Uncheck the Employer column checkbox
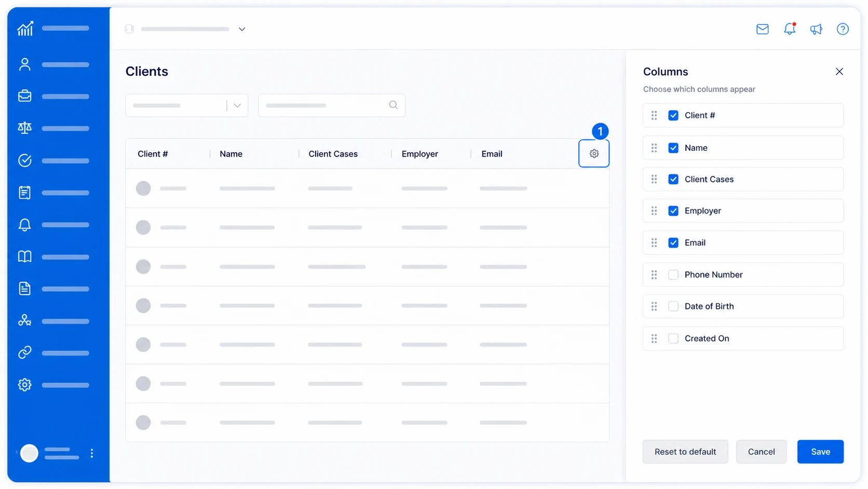868x489 pixels. click(673, 211)
